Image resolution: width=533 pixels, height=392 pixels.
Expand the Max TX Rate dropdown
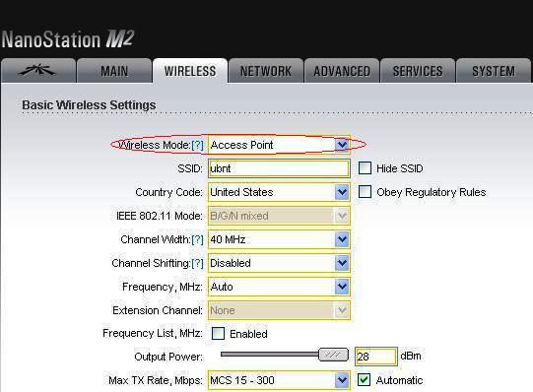coord(279,380)
